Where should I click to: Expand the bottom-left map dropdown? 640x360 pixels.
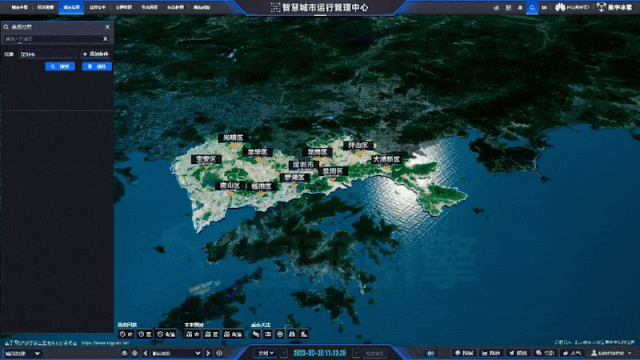[x=22, y=353]
